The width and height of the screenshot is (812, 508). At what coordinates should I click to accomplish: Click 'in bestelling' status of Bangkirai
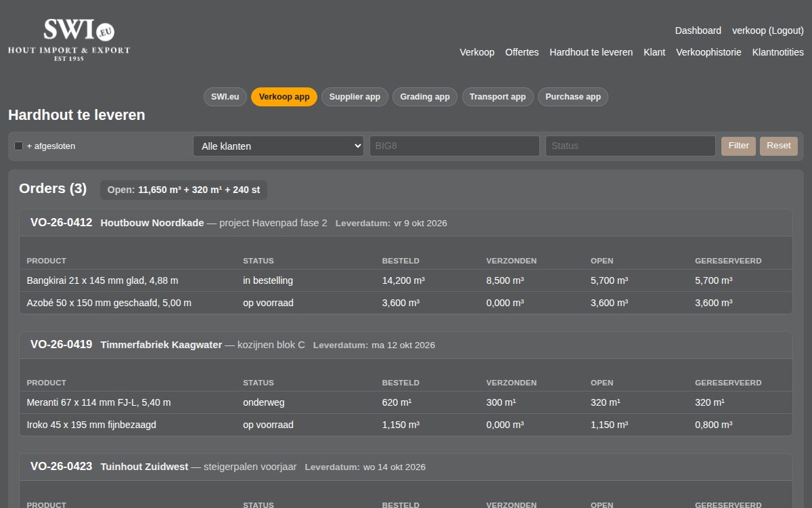tap(268, 280)
